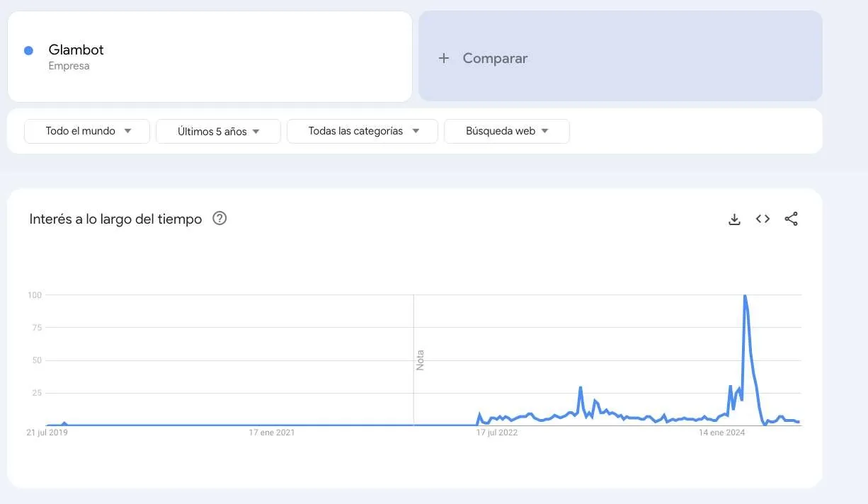Image resolution: width=868 pixels, height=504 pixels.
Task: Click the Nota marker on the chart
Action: pos(420,360)
